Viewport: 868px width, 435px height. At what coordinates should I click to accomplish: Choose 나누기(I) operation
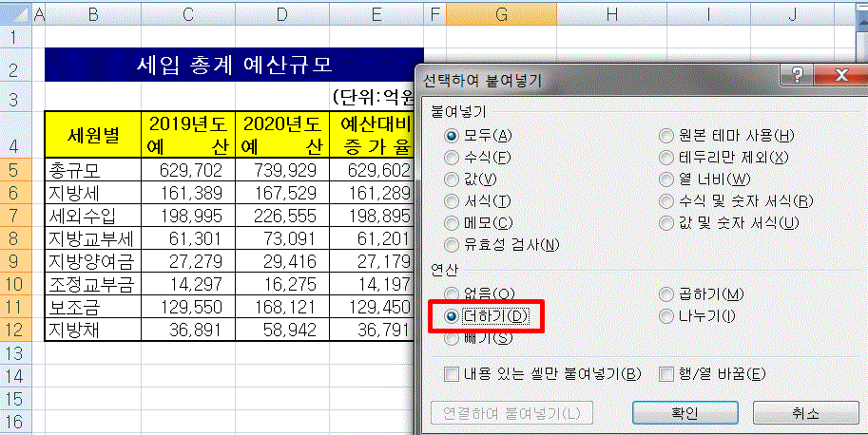698,316
